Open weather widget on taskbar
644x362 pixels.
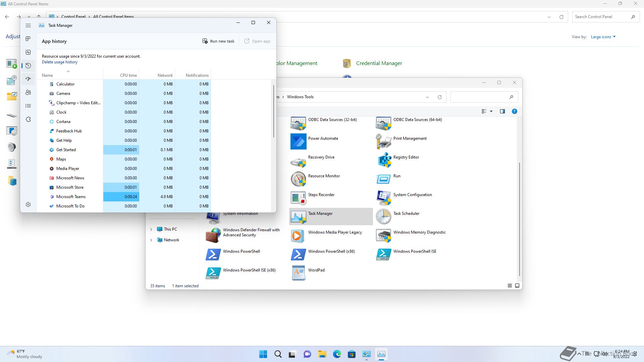point(25,354)
